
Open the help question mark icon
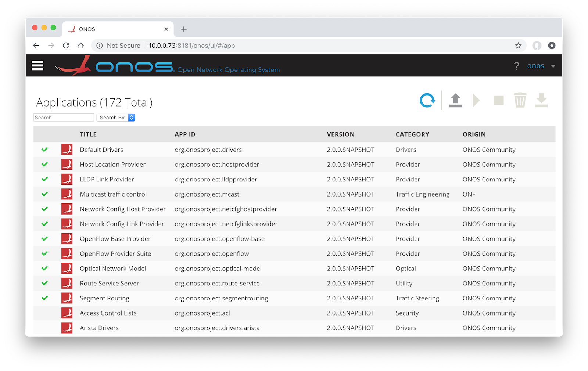pos(516,66)
